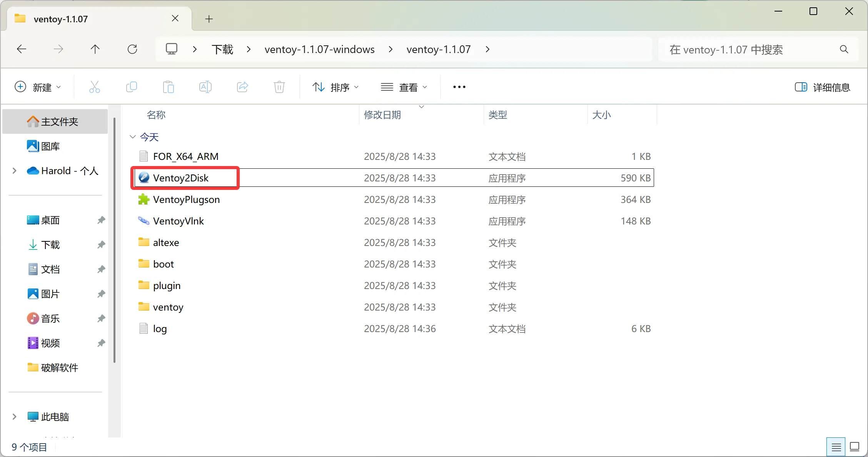This screenshot has height=457, width=868.
Task: Click ventoy-1.1.07-windows in breadcrumb path
Action: coord(319,49)
